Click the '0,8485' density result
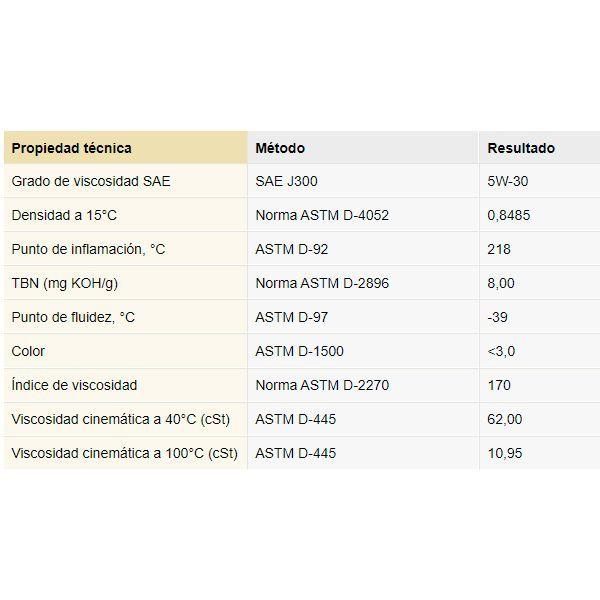The height and width of the screenshot is (600, 600). point(509,215)
